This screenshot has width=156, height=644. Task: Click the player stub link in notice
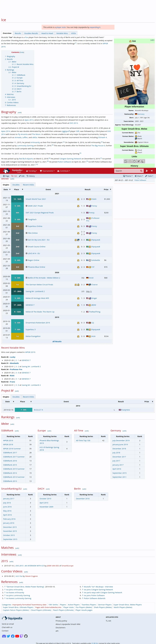point(61,27)
